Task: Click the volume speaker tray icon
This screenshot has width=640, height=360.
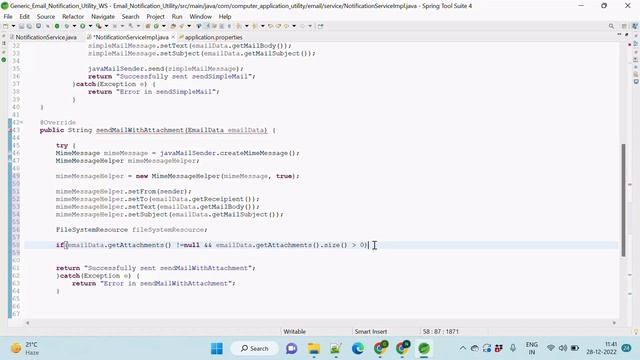Action: tap(563, 348)
